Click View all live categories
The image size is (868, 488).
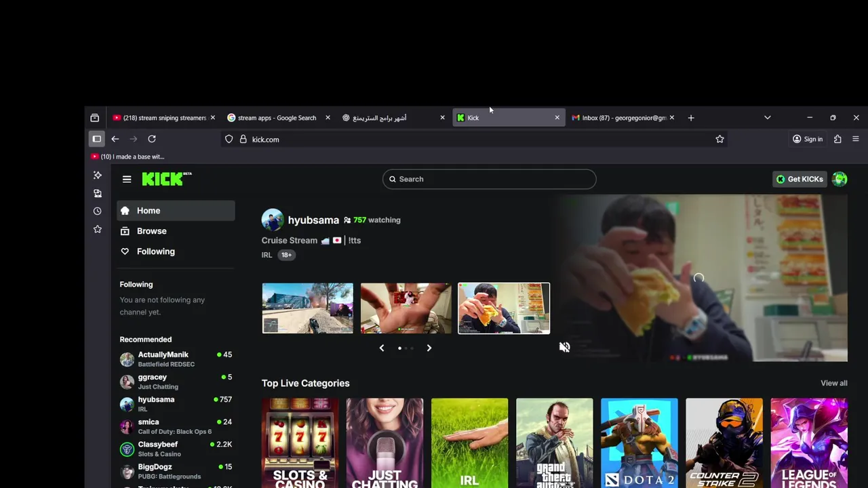click(834, 383)
